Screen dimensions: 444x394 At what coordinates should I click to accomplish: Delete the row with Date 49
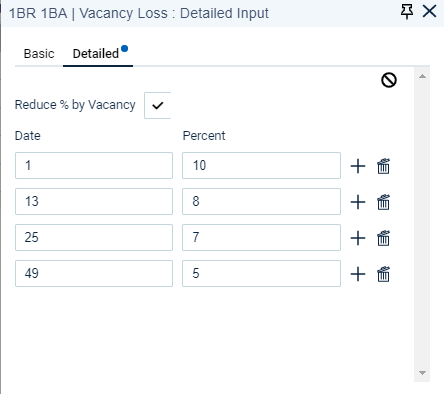[383, 274]
